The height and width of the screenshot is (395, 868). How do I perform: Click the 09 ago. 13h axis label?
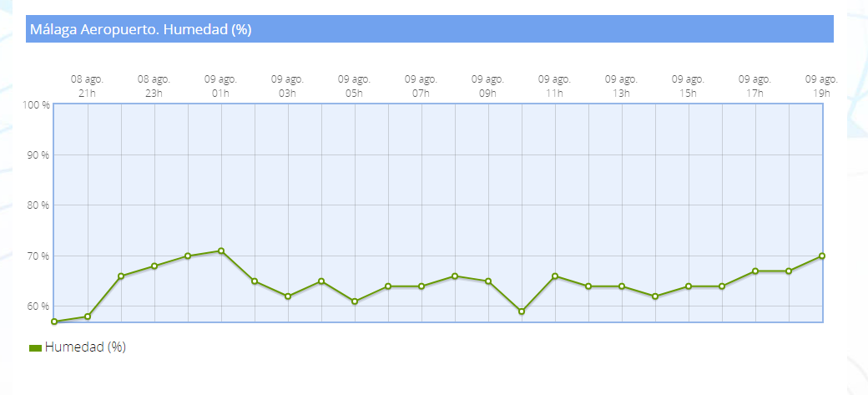coord(621,86)
